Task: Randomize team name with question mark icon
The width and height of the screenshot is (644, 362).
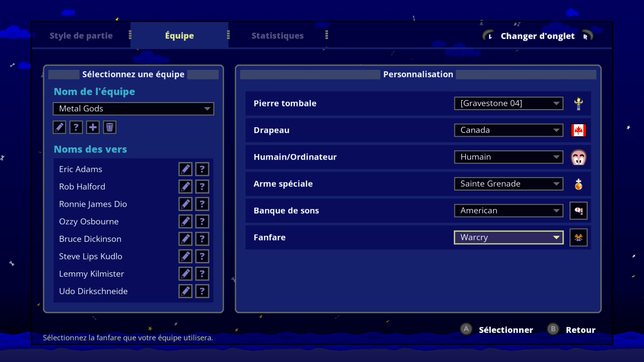Action: point(76,127)
